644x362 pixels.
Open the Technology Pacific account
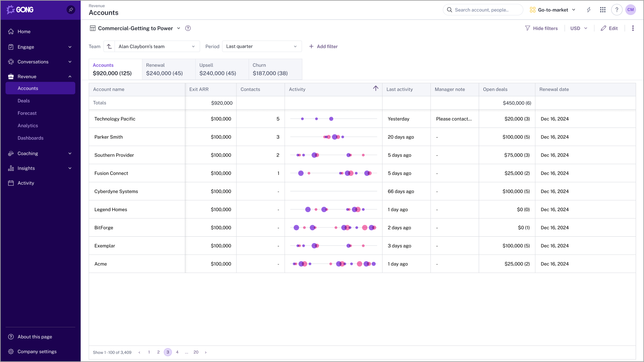coord(115,119)
